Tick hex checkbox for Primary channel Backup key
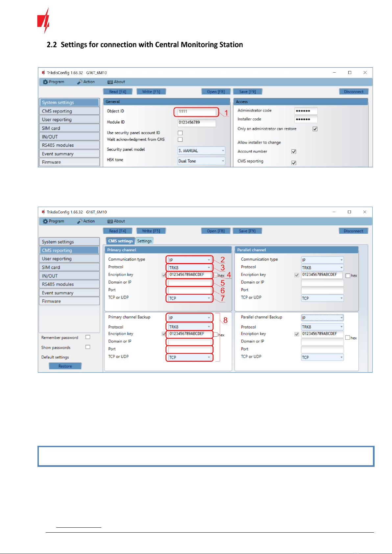The width and height of the screenshot is (392, 554). 216,335
